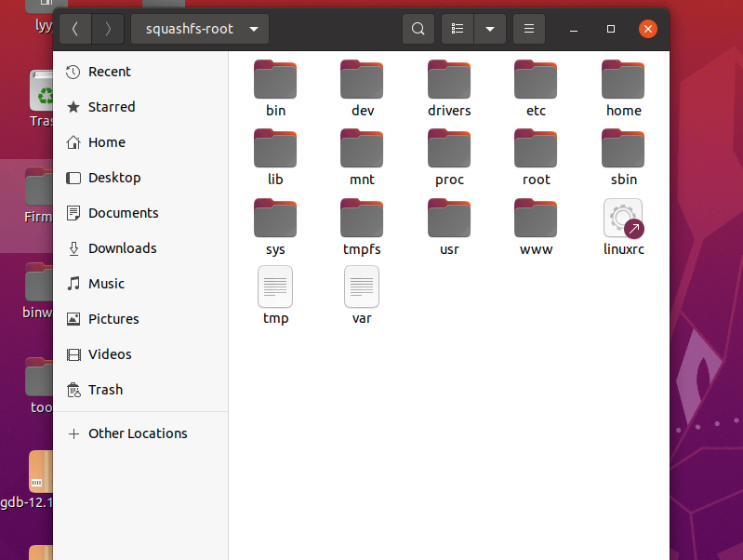Toggle list view with the view icon
This screenshot has height=560, width=743.
458,29
